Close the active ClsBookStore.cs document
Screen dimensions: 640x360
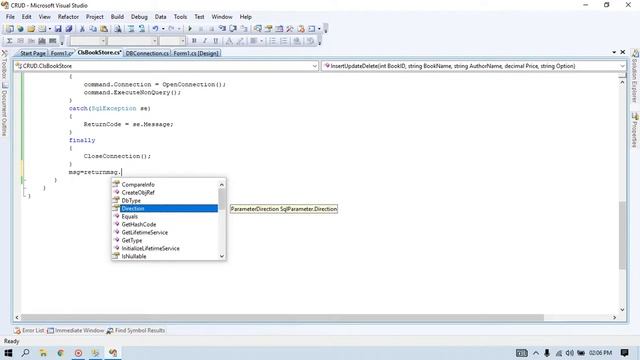click(x=622, y=52)
